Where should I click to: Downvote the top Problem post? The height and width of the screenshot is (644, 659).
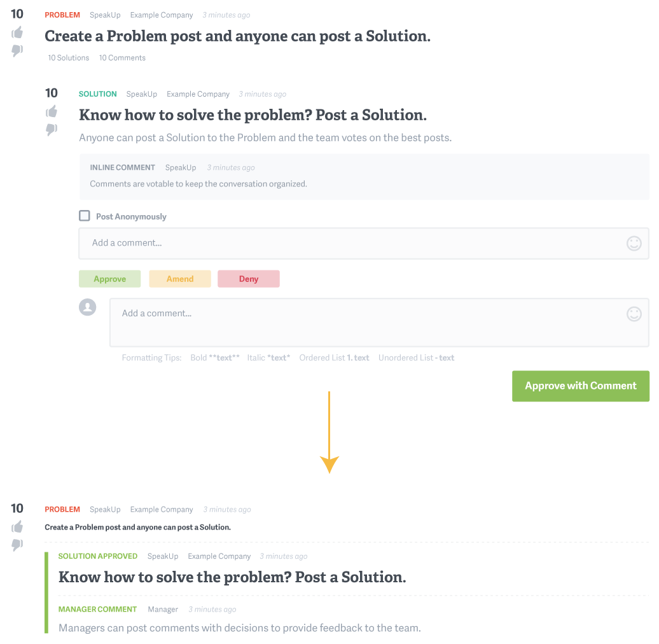tap(17, 50)
